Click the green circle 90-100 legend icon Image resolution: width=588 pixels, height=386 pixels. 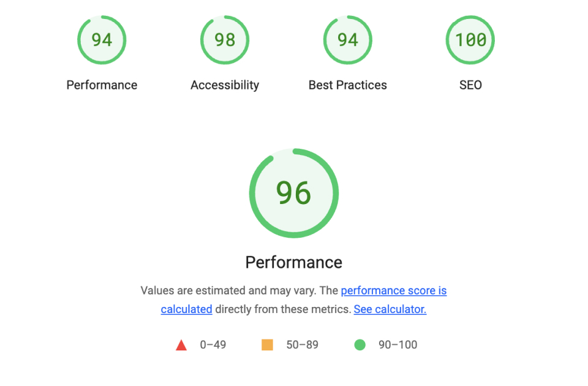[x=360, y=344]
